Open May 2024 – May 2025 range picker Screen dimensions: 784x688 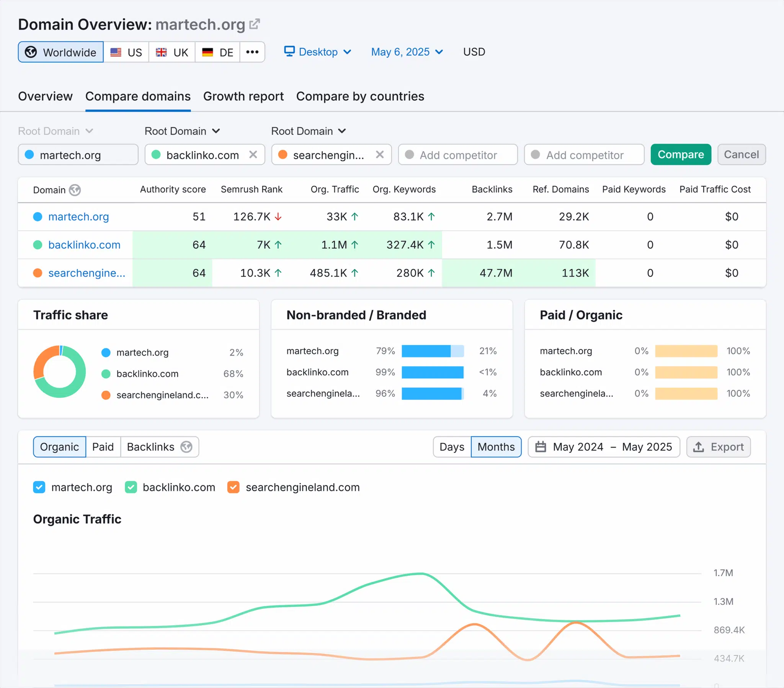pyautogui.click(x=604, y=447)
